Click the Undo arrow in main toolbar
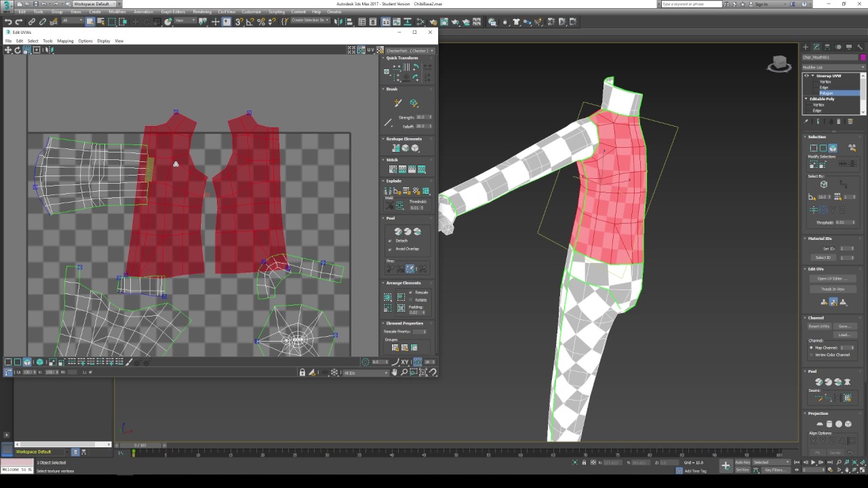868x488 pixels. click(8, 22)
